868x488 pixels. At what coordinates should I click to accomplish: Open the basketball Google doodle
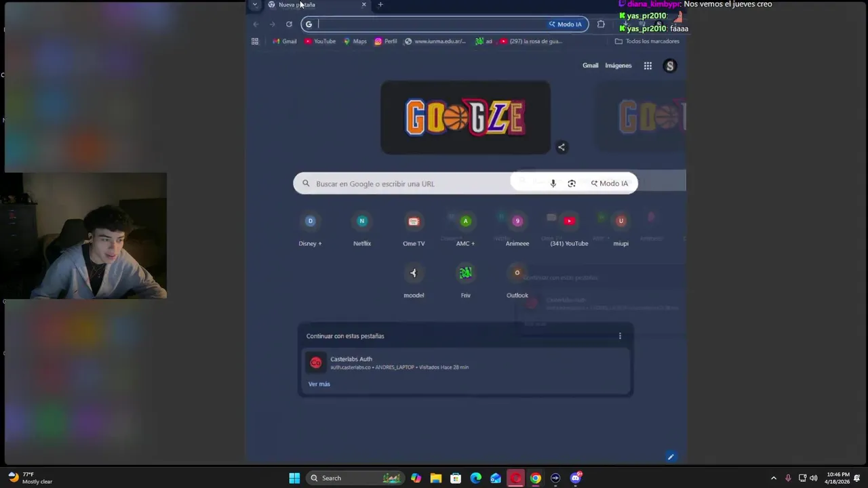coord(465,118)
